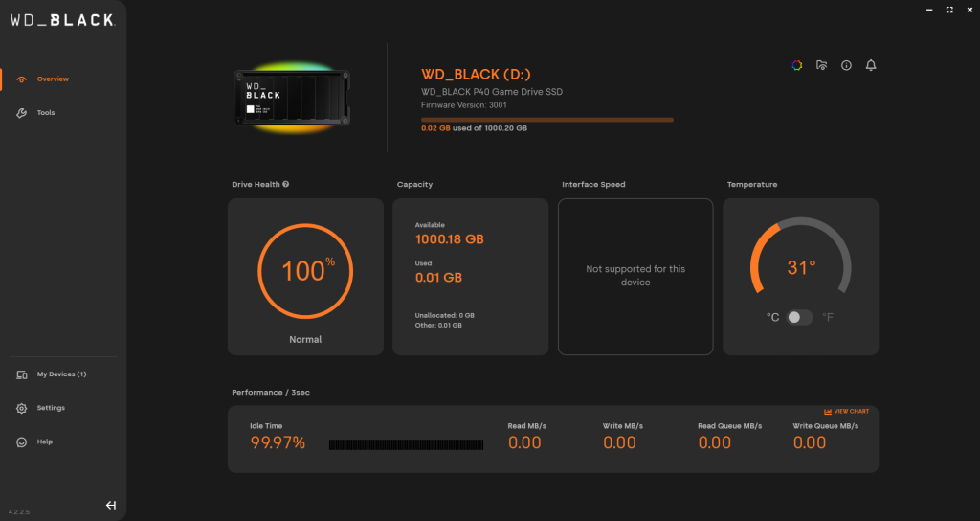Toggle temperature unit between °C and °F
Screen dimensions: 980x521
[799, 317]
